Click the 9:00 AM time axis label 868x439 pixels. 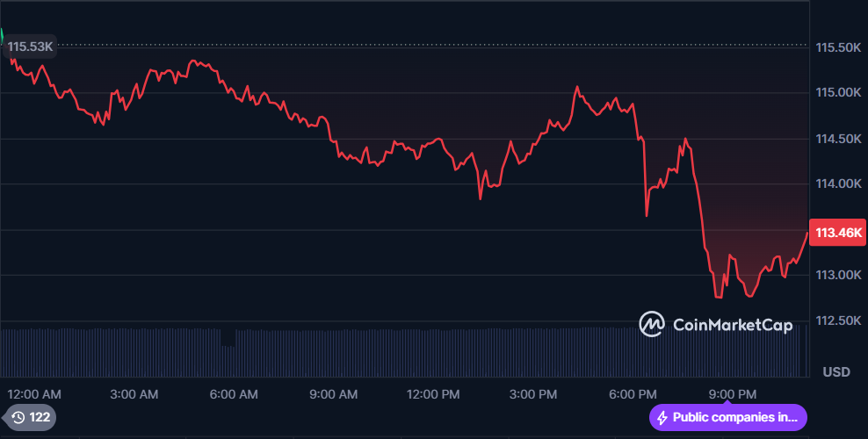coord(333,394)
